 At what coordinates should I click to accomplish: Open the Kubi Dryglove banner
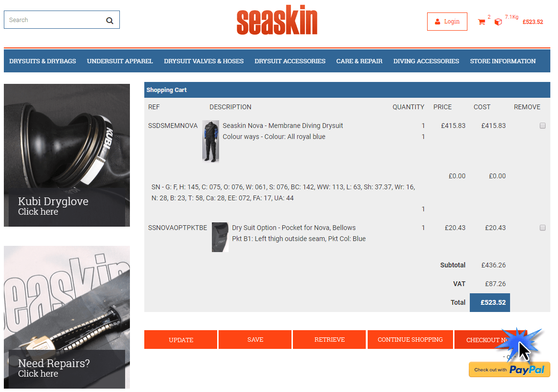point(67,155)
